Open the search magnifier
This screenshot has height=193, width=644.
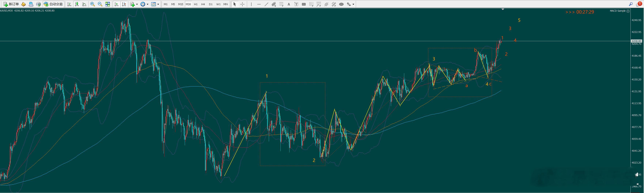pos(631,4)
